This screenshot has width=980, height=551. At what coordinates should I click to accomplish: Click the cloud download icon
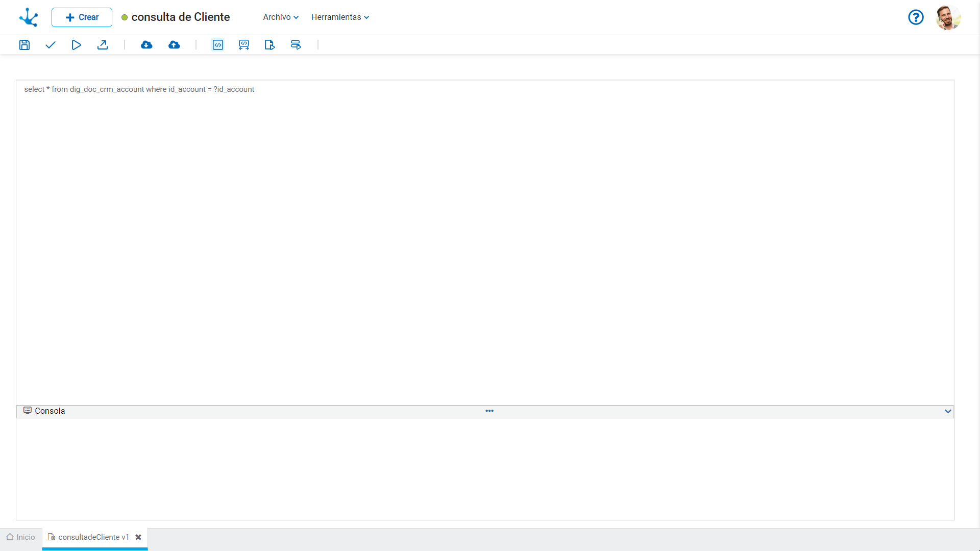[x=146, y=45]
